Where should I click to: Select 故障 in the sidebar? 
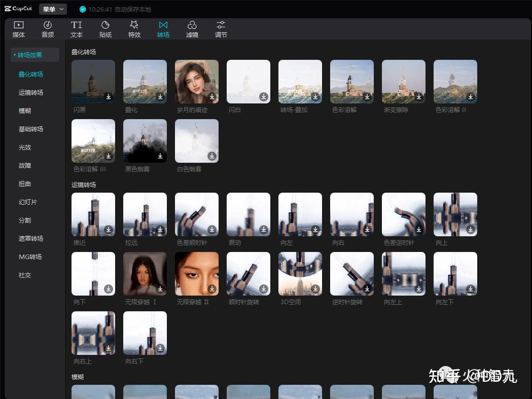(x=25, y=166)
